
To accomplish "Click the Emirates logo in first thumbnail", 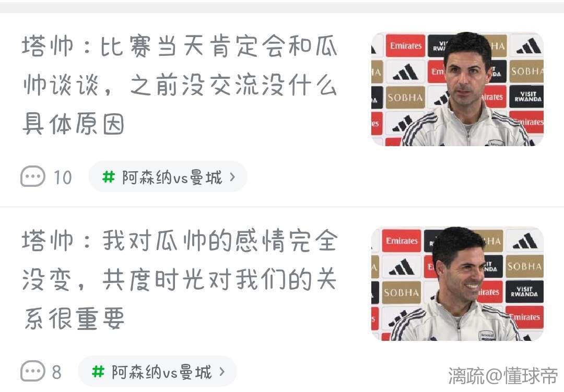I will [x=405, y=46].
